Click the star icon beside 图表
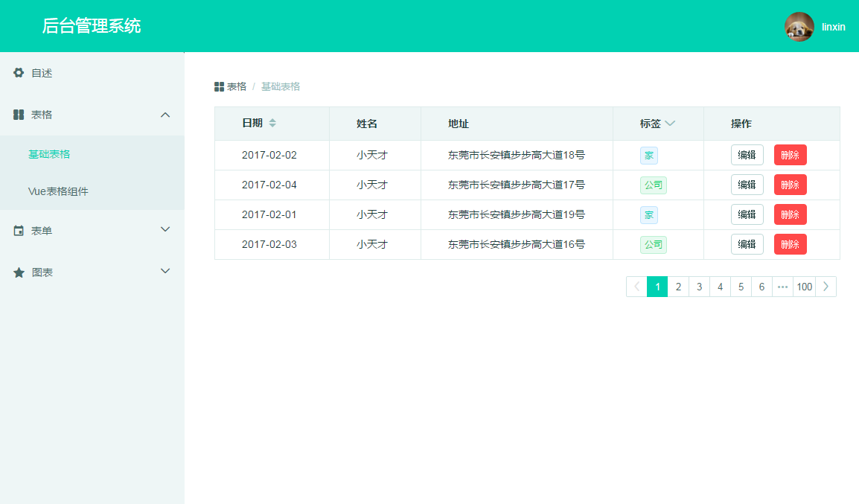 point(19,272)
